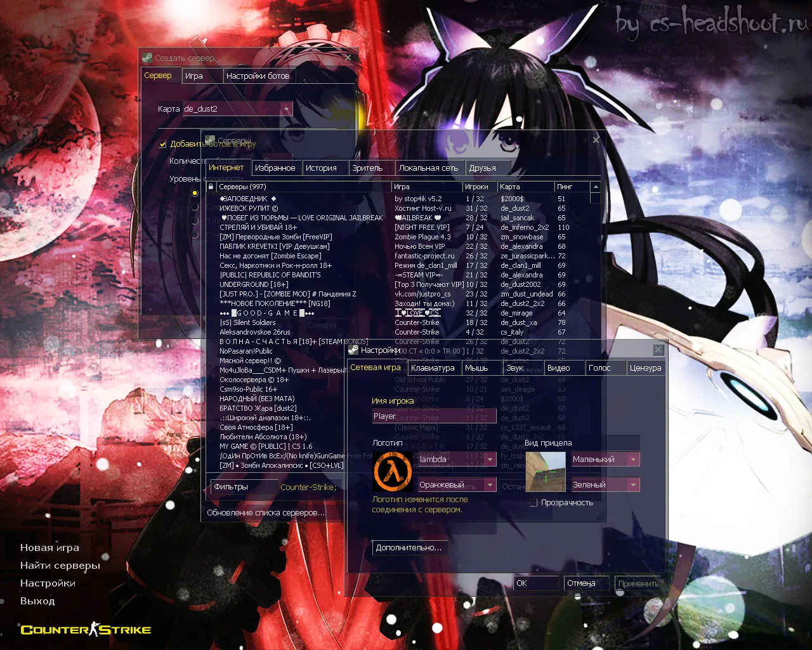Select the highlighted bot difficulty radio button
Viewport: 812px width, 650px height.
195,193
